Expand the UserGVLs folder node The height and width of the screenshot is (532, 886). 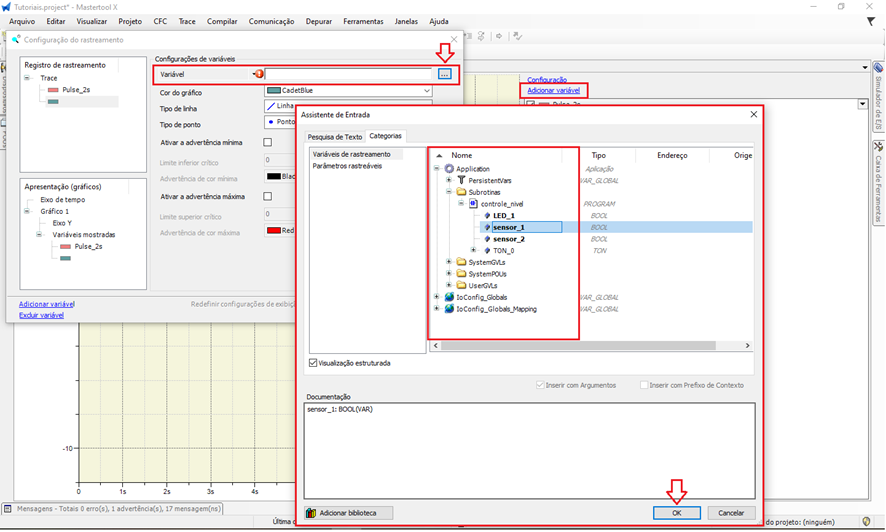449,285
